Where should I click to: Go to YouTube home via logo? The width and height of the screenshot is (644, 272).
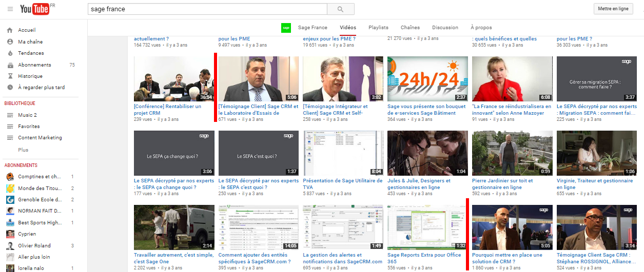(x=34, y=9)
